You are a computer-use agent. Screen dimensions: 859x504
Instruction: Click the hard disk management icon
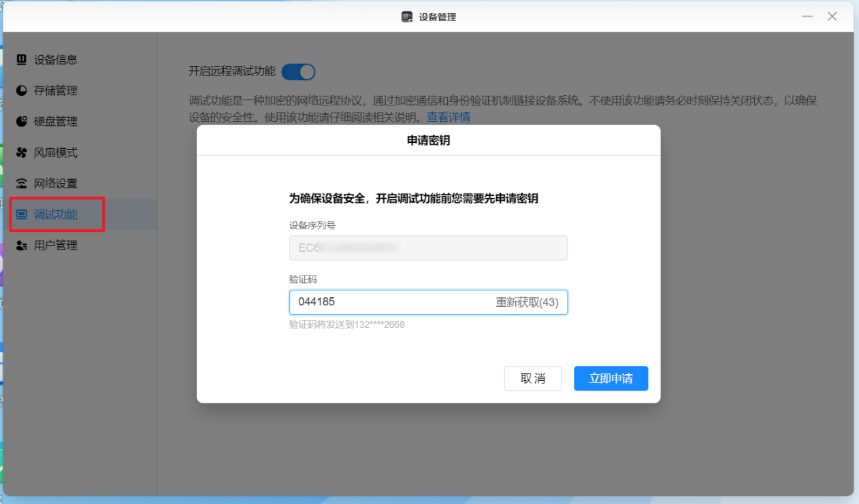pos(22,122)
